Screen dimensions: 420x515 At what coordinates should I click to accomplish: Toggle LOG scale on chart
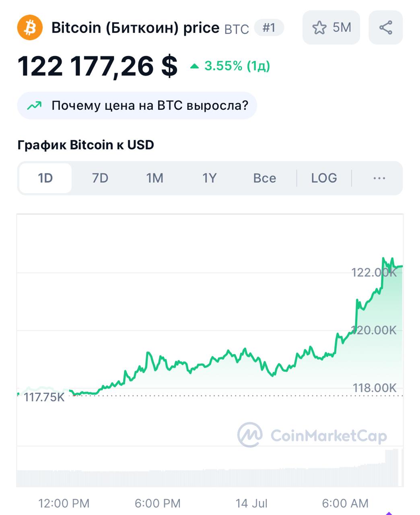pos(324,178)
